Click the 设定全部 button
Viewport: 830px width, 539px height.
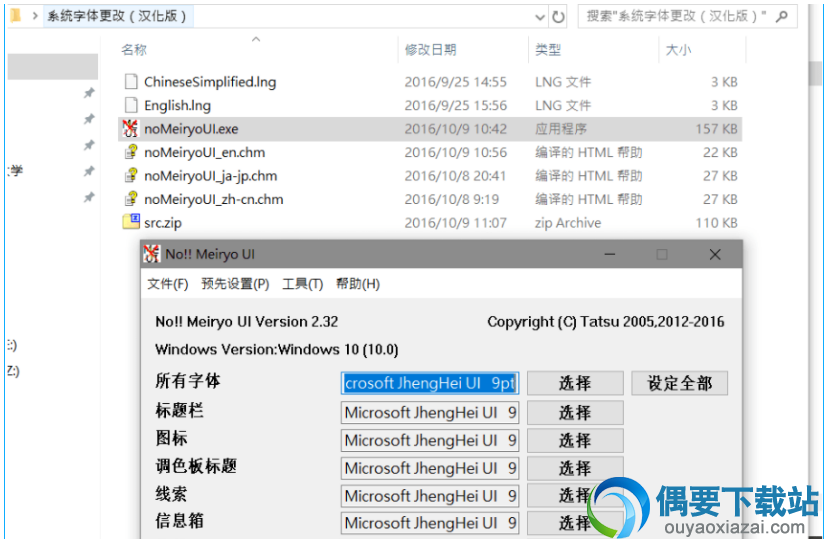pos(680,383)
